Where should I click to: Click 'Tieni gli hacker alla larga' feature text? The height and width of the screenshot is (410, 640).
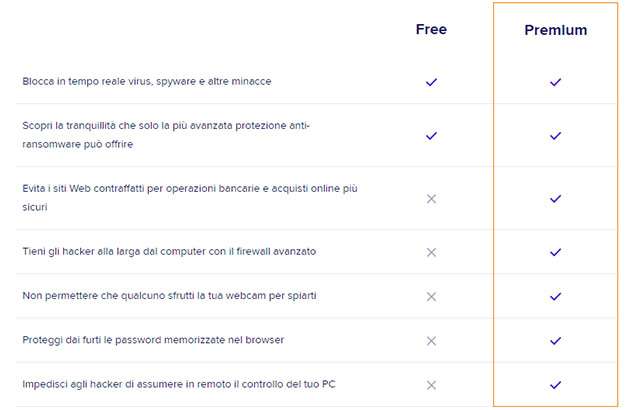(x=169, y=251)
